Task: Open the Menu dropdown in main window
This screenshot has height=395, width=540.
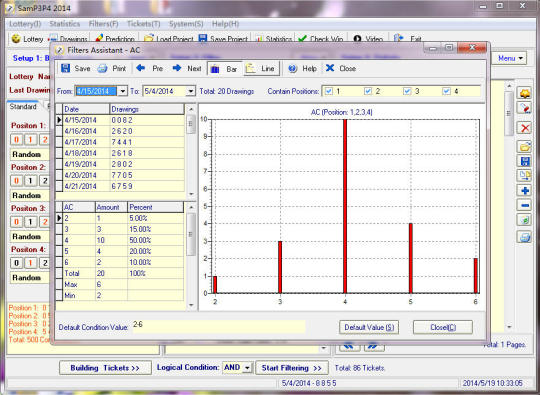Action: [x=510, y=58]
